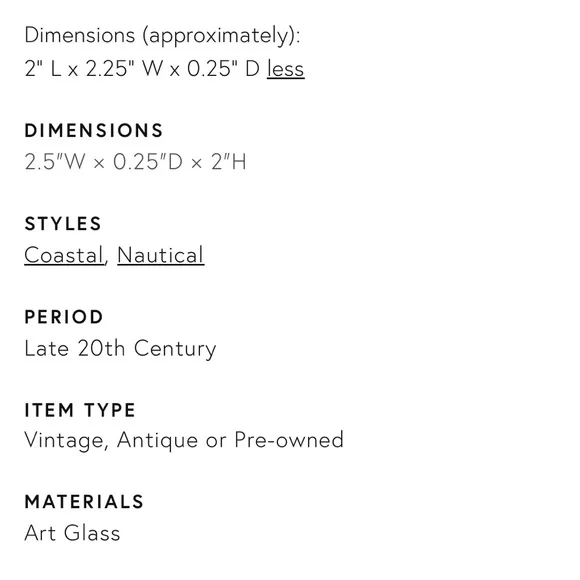
Task: Click the ITEM TYPE section heading
Action: click(x=80, y=410)
